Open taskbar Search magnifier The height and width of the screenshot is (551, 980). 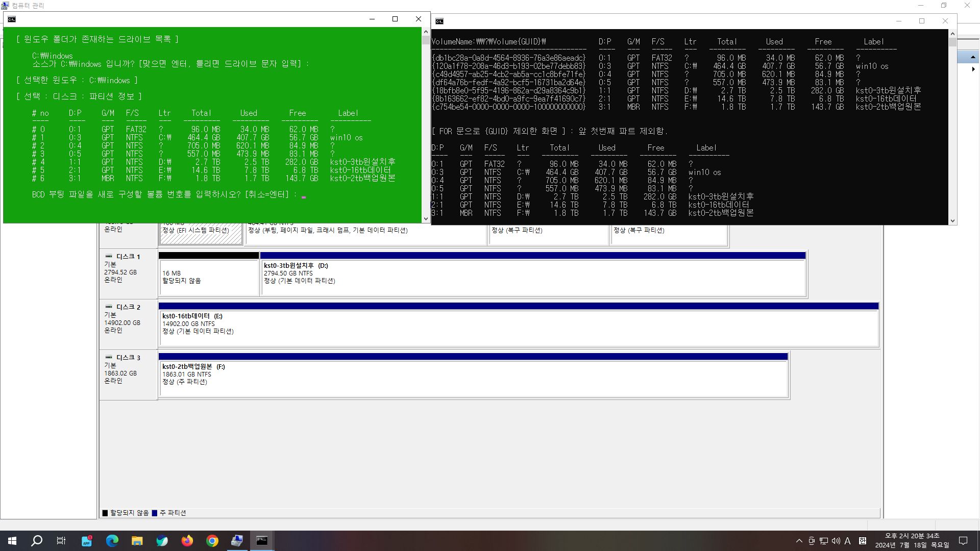tap(37, 541)
